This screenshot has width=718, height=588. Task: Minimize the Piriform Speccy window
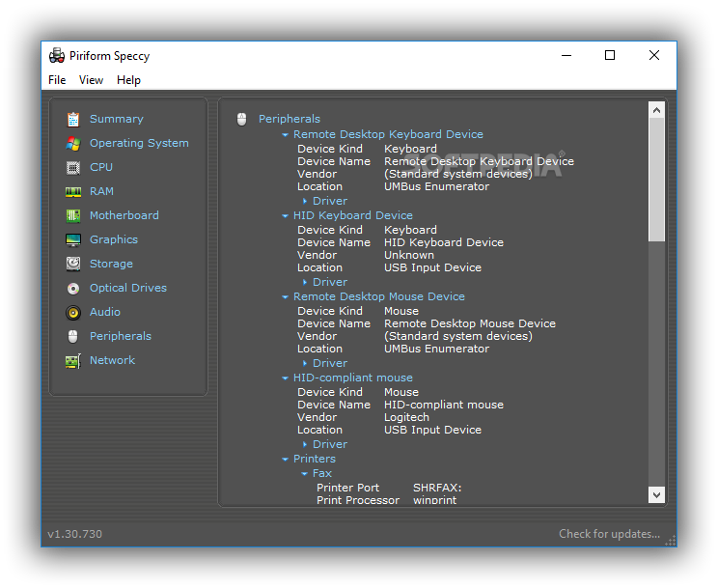pyautogui.click(x=566, y=55)
